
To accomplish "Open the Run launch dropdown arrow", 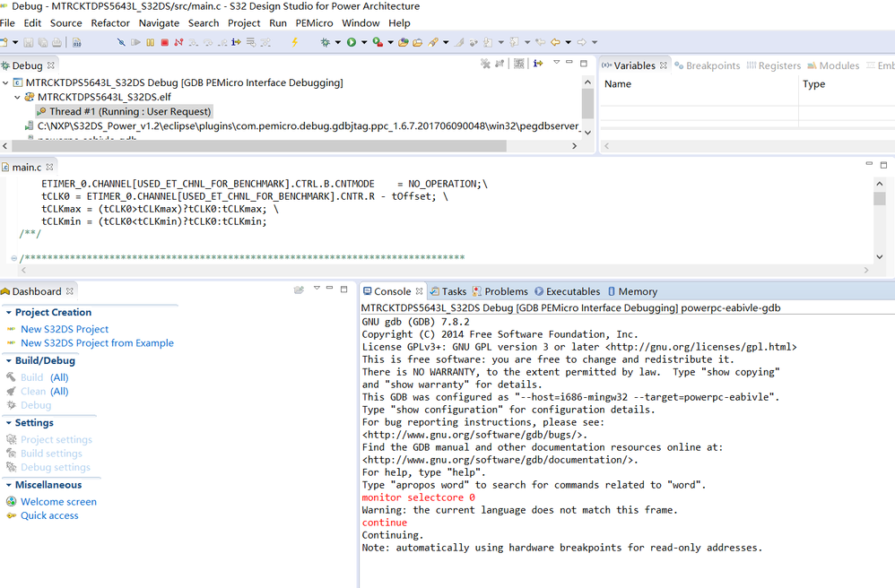I will point(364,42).
